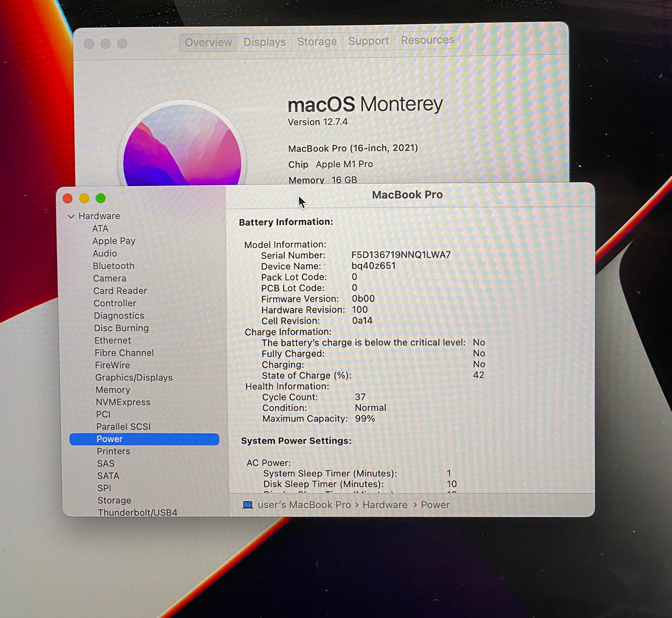Click "user's MacBook Pro" in the path bar
This screenshot has width=672, height=618.
(x=304, y=505)
